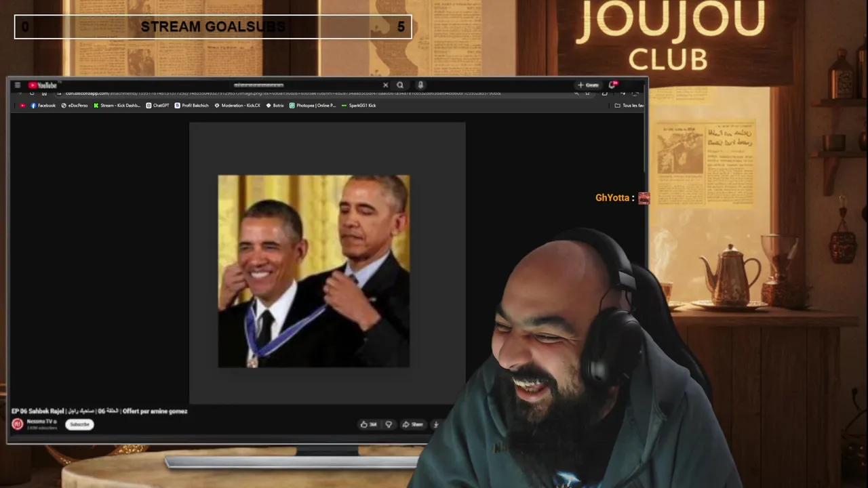Click the YouTube search magnifier button
Screen dimensions: 868x488
(400, 85)
